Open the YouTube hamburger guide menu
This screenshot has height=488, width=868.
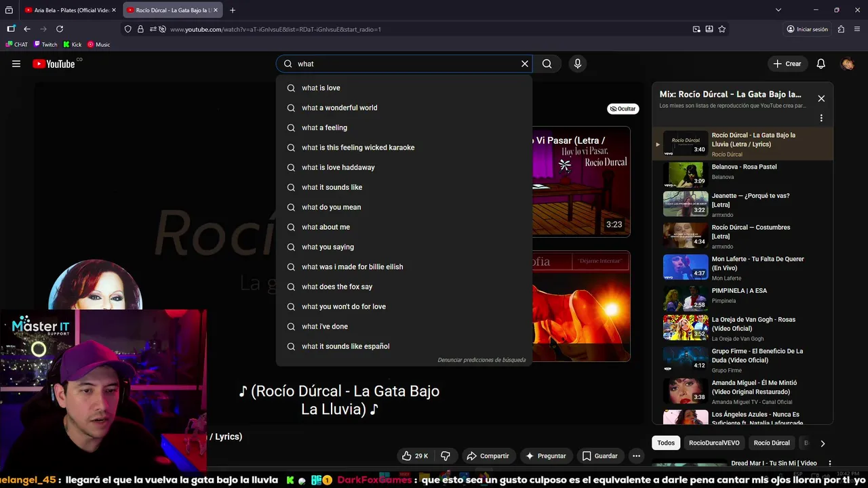tap(16, 64)
